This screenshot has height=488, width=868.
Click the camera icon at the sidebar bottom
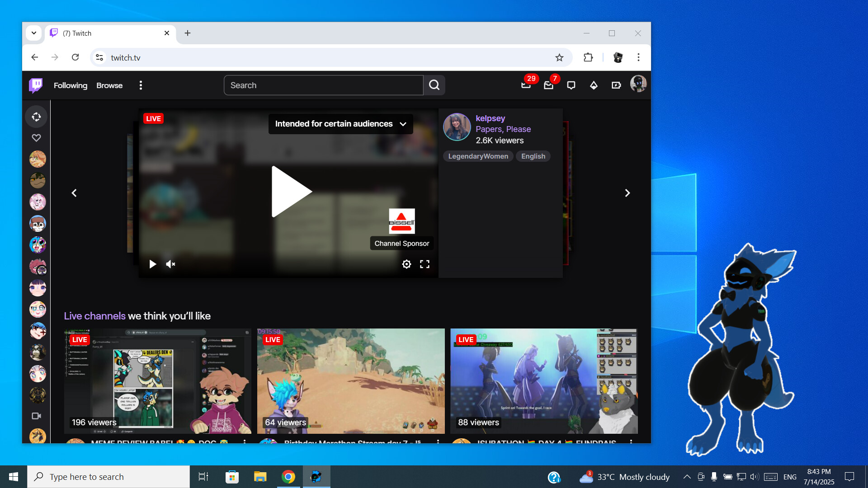click(x=37, y=416)
